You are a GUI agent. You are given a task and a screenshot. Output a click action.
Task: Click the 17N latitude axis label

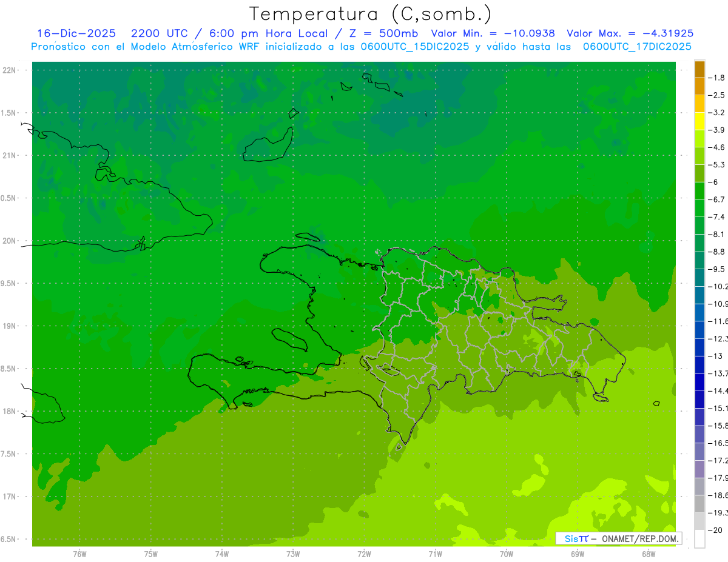8,497
